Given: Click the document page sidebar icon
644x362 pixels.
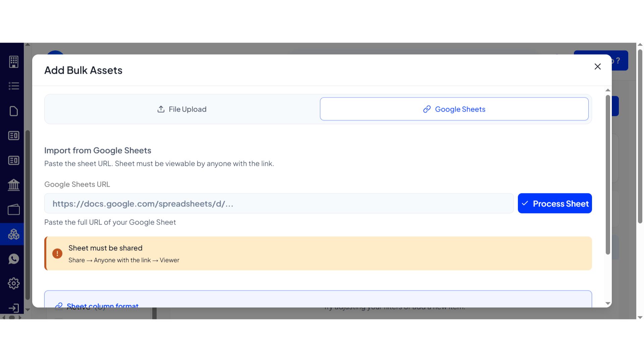Looking at the screenshot, I should [13, 111].
